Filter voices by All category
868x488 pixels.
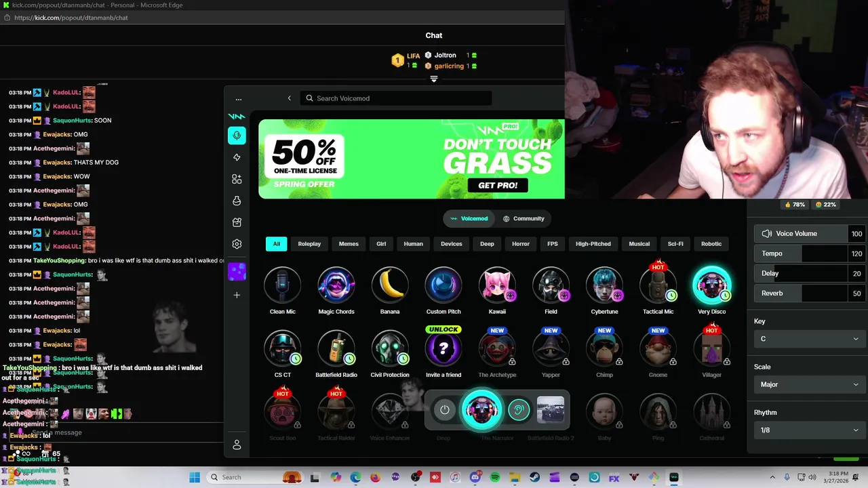[x=276, y=244]
